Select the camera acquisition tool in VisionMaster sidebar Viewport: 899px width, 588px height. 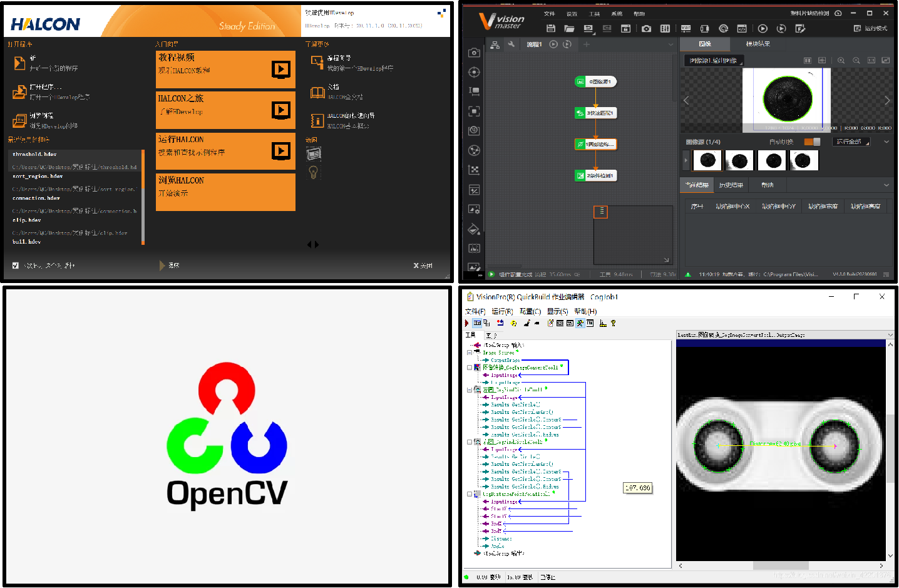pyautogui.click(x=474, y=53)
